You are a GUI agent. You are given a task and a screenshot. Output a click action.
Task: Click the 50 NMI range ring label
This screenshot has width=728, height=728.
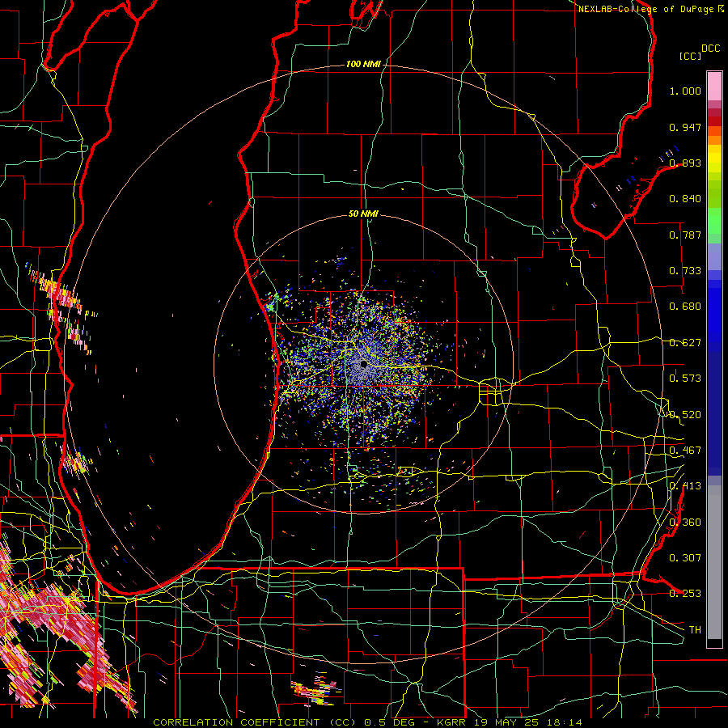[363, 214]
